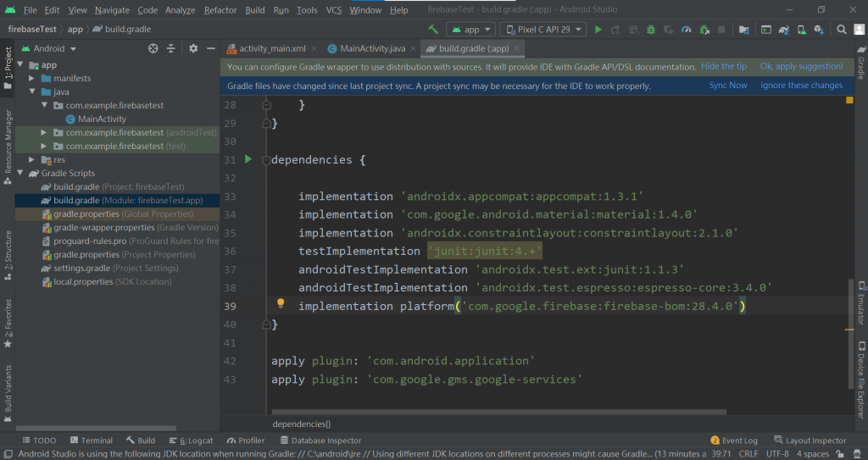Click the Debug app bug icon

[650, 29]
